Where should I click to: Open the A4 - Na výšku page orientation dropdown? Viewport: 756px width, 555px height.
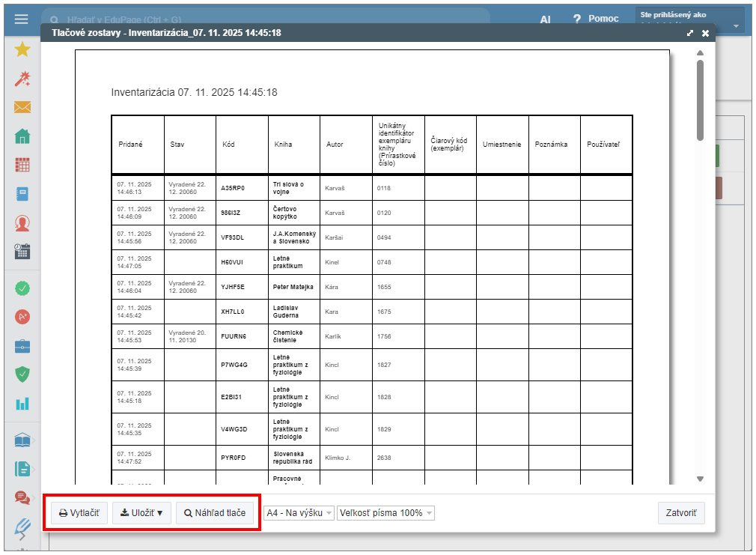pos(299,513)
